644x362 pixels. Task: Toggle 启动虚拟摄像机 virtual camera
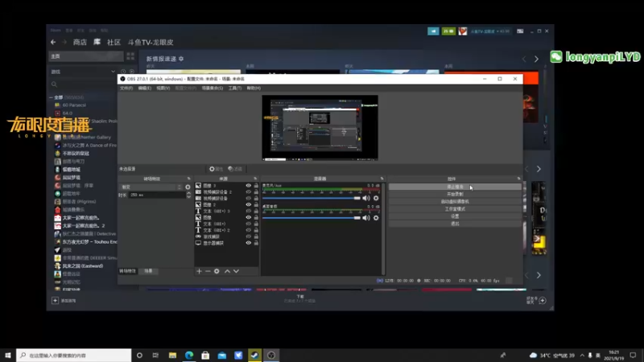[x=455, y=202]
